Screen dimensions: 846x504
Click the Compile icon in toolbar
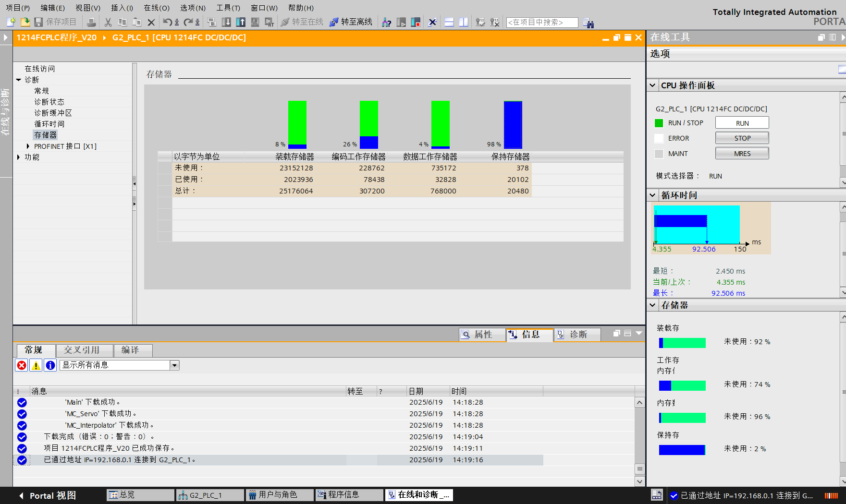tap(212, 22)
